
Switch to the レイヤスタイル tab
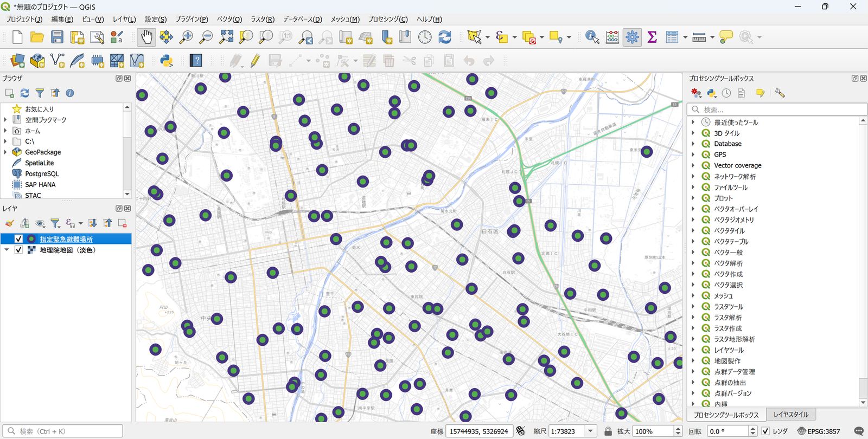[x=791, y=415]
